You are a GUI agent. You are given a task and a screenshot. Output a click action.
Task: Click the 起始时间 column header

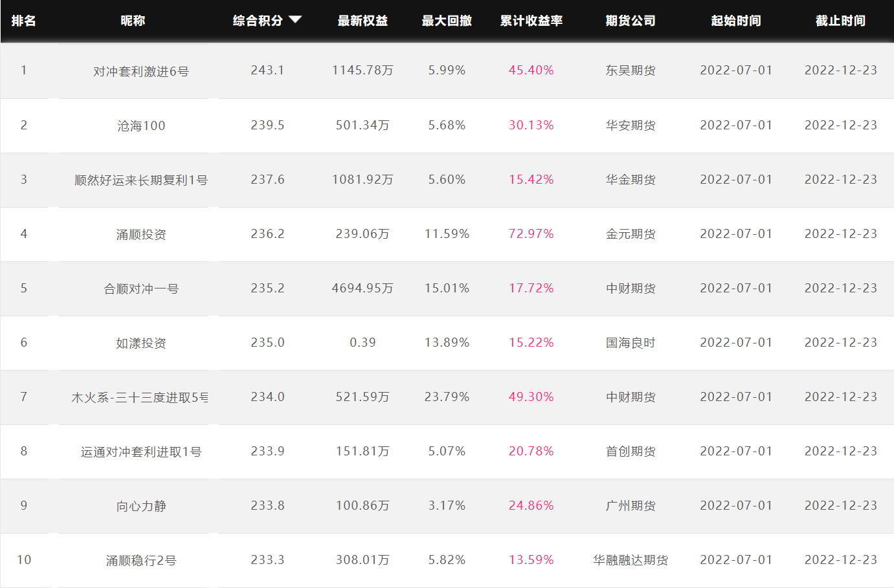[736, 21]
